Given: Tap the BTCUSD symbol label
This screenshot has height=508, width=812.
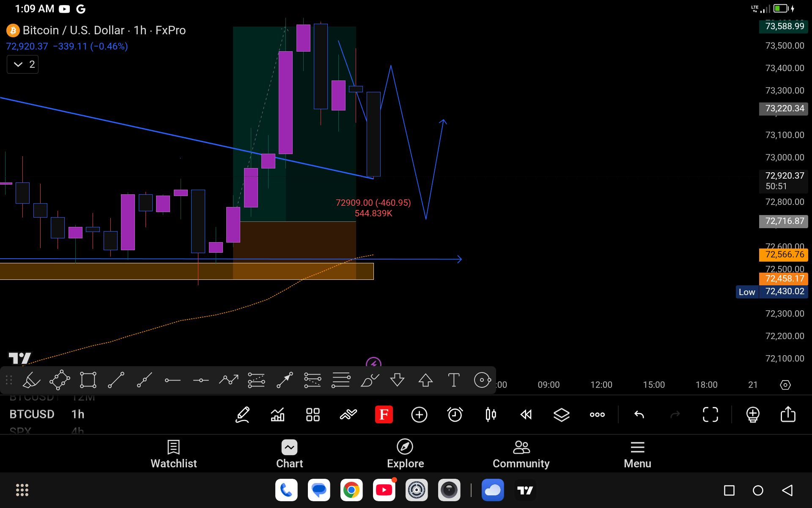Looking at the screenshot, I should 32,414.
